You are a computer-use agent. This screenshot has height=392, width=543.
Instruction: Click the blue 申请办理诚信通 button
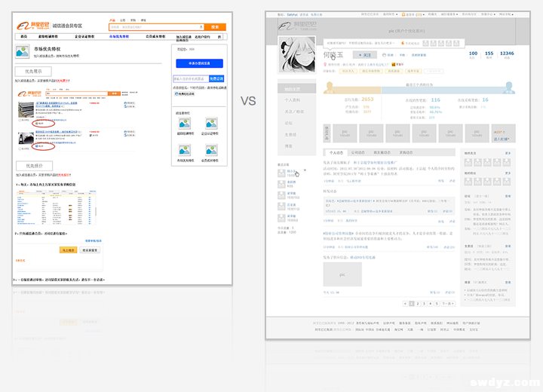tap(199, 63)
